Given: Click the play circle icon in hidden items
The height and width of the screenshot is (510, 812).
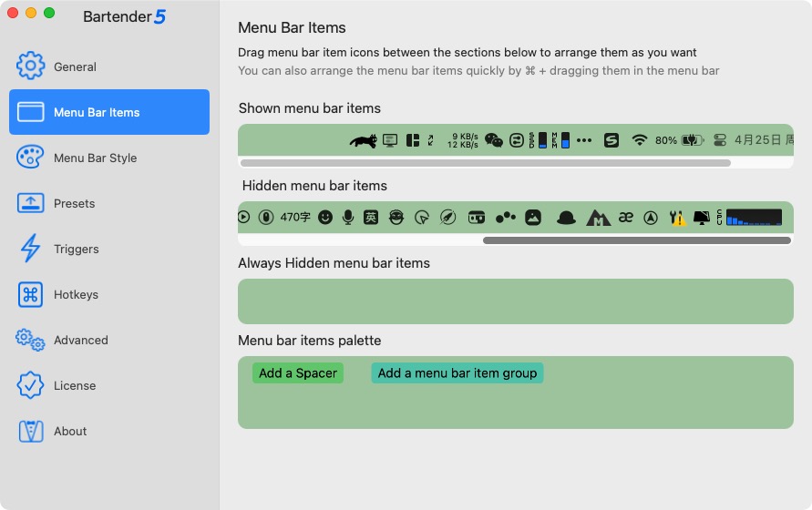Looking at the screenshot, I should [x=244, y=218].
